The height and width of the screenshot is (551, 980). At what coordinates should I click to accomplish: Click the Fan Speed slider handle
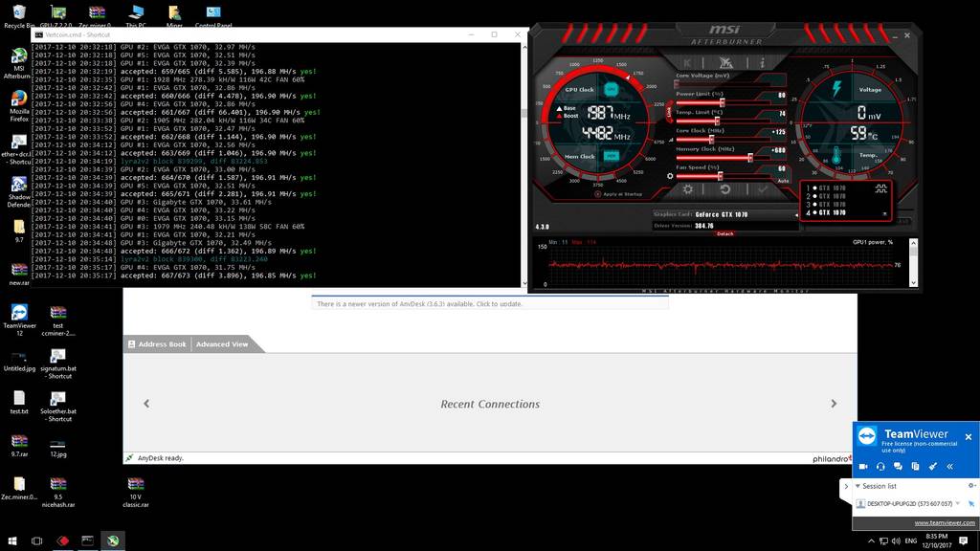720,176
